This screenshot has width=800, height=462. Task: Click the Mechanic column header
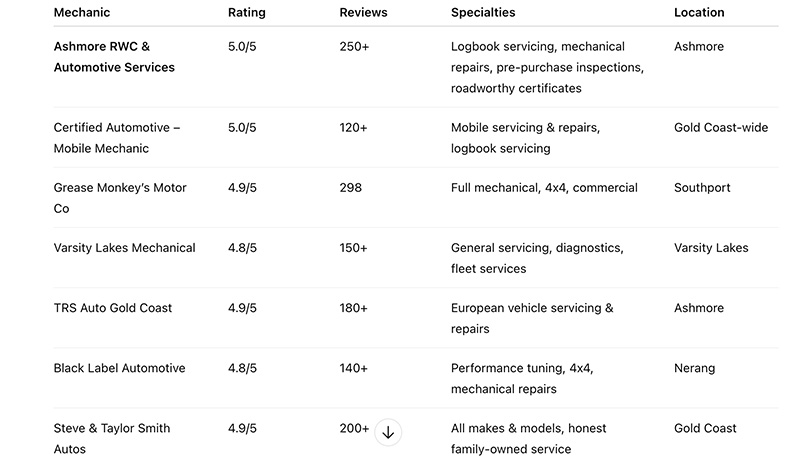[82, 12]
